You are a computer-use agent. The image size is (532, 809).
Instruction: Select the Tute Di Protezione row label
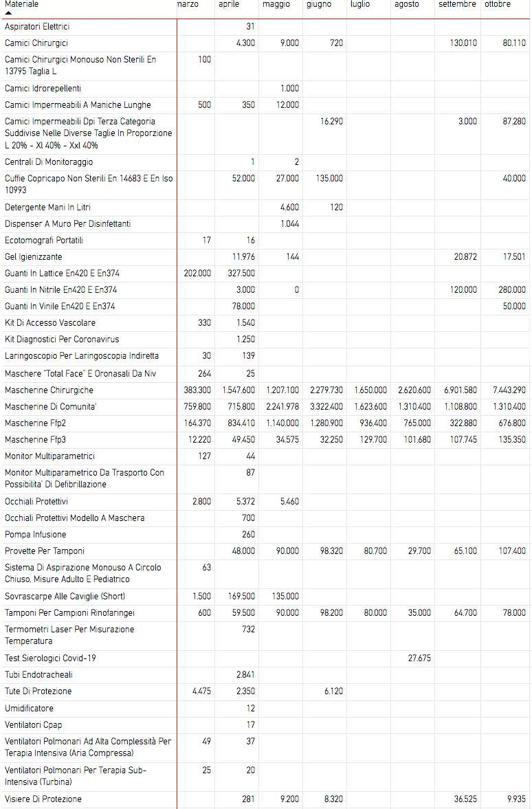38,691
